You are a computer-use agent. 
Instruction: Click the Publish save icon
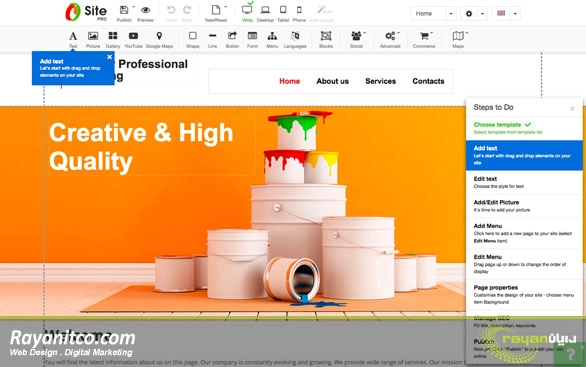click(124, 10)
